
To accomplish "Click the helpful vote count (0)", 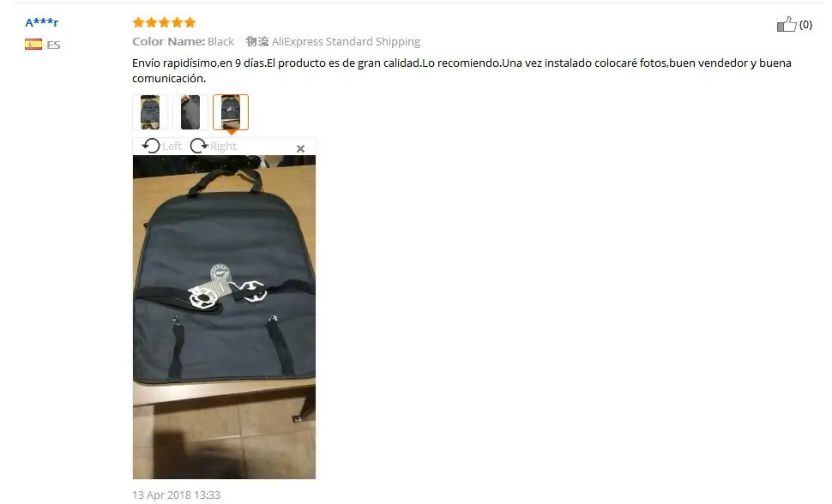I will [x=805, y=24].
